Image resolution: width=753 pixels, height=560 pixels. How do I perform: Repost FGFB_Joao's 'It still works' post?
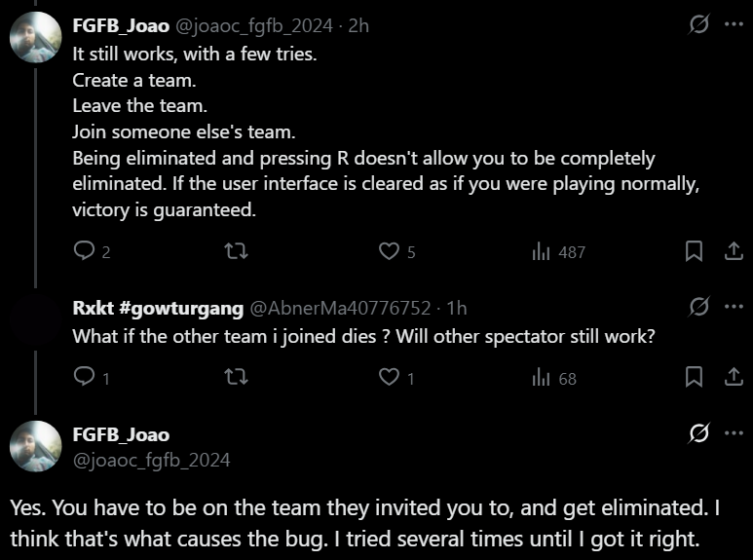point(237,251)
